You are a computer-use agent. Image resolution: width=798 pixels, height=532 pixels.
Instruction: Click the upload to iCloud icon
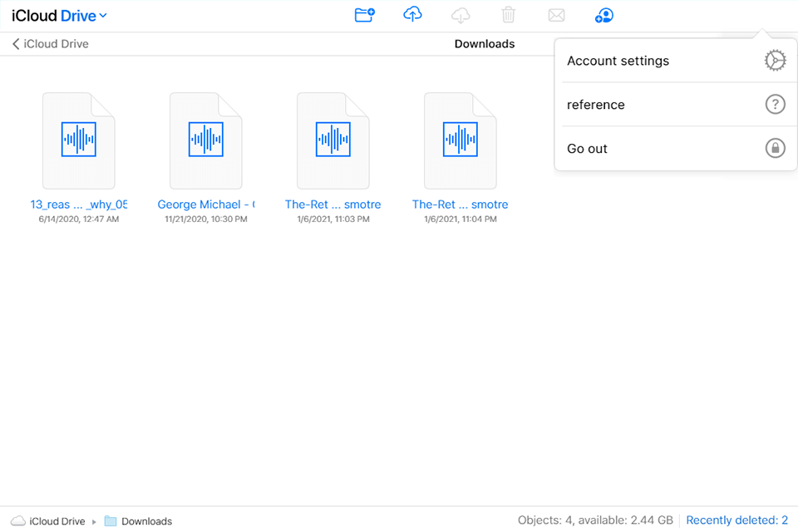coord(412,15)
